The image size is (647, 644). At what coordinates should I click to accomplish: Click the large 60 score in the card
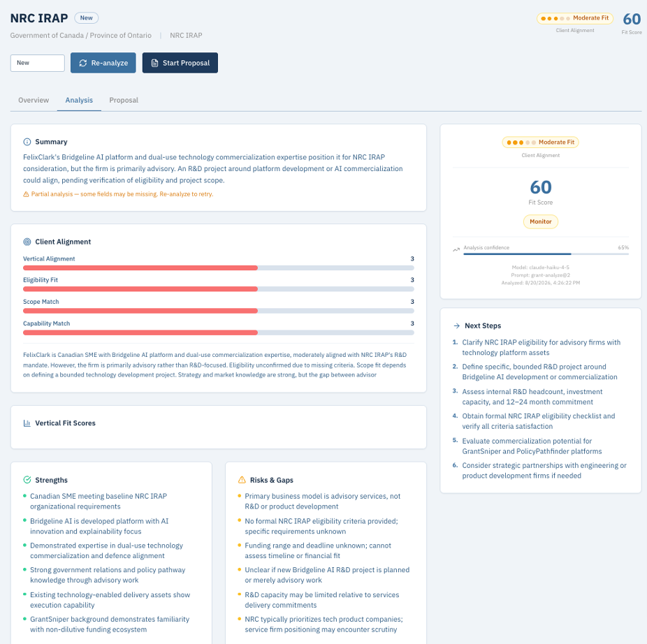click(541, 187)
